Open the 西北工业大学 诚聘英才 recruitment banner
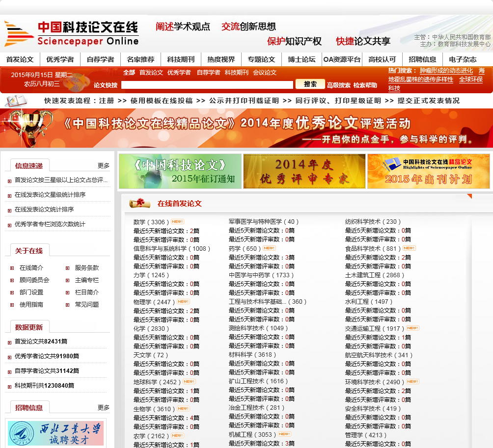Screen dimensions: 493x448 coord(55,433)
